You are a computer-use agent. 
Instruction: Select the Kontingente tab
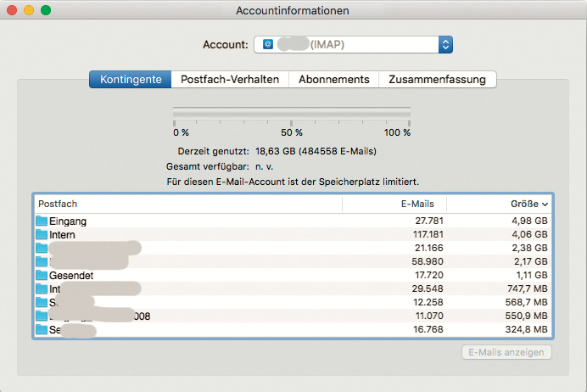pos(131,79)
